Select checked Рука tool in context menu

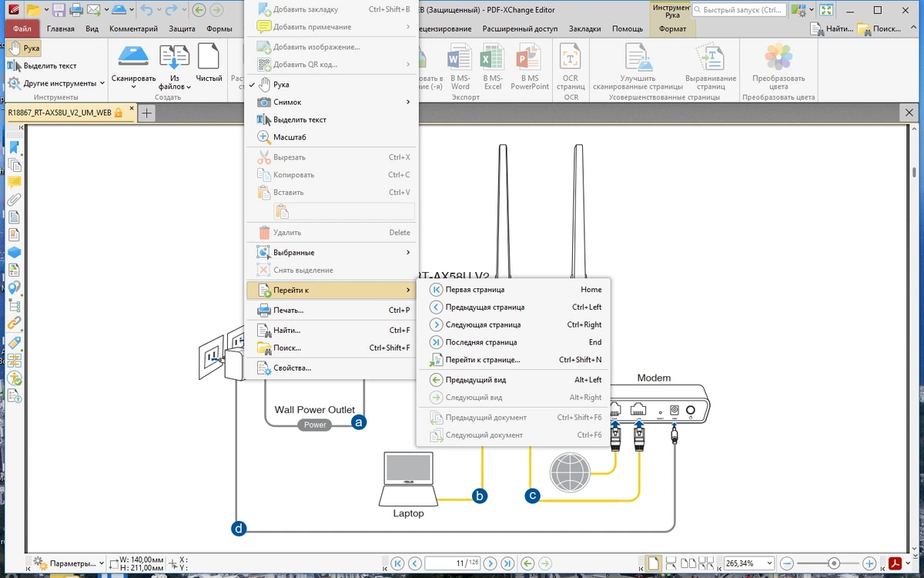point(332,84)
